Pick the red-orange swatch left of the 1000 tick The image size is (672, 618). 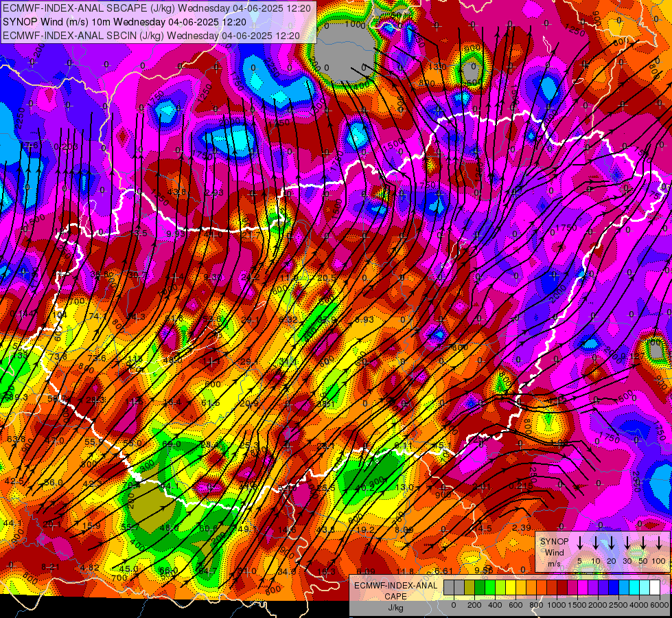pos(552,587)
